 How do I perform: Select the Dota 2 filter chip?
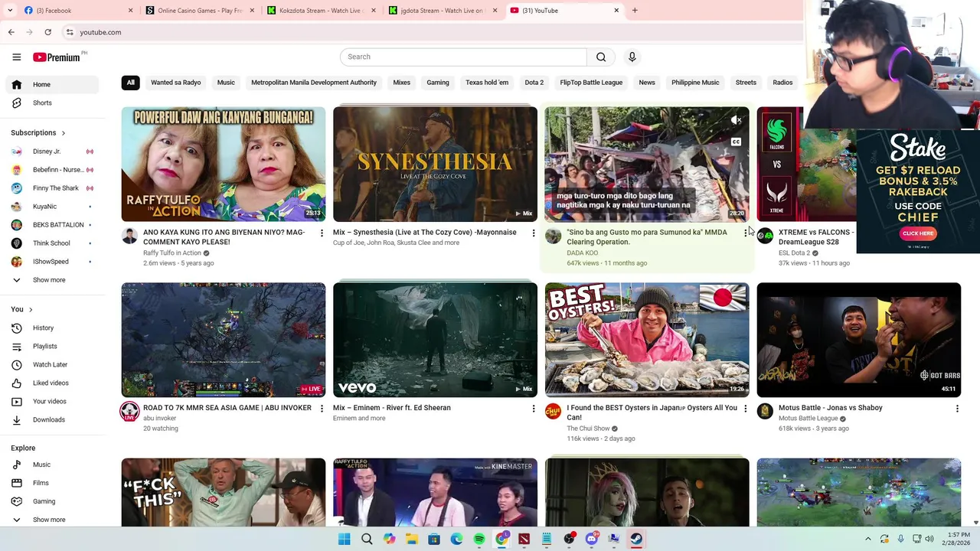pos(534,83)
